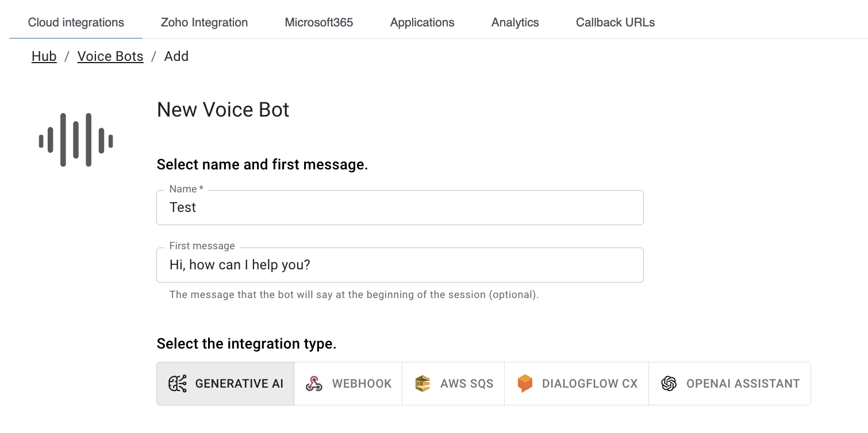Click inside the Name input field
This screenshot has width=868, height=433.
point(400,207)
